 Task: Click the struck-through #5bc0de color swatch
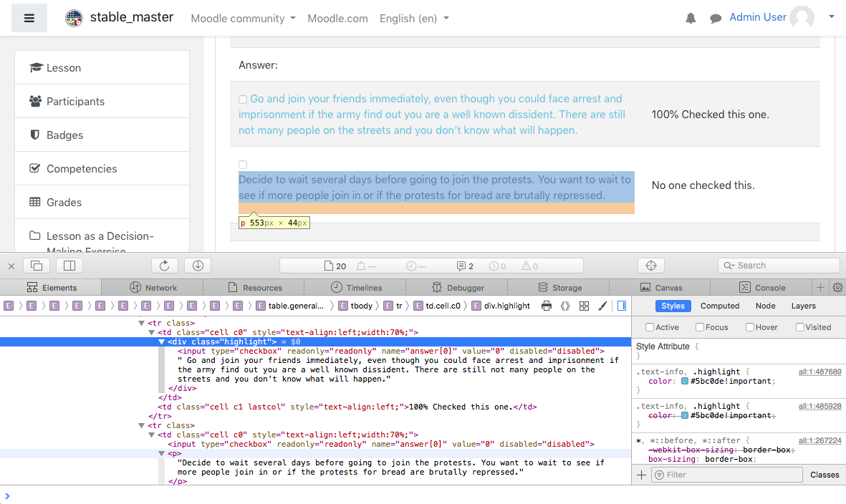(685, 416)
